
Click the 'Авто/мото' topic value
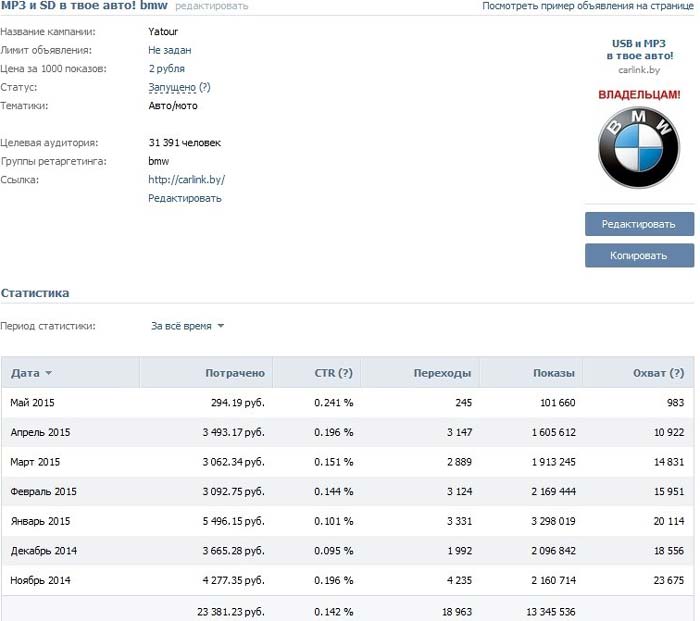coord(173,106)
